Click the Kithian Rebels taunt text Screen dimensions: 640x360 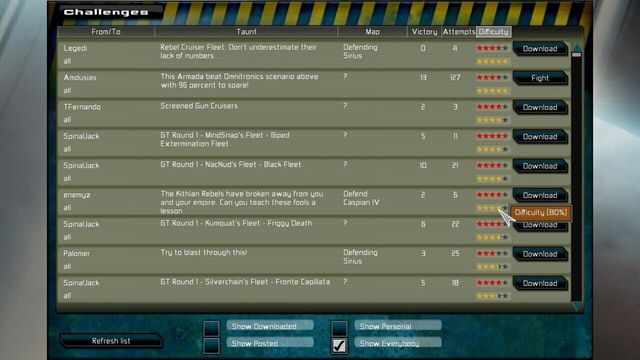pos(242,202)
